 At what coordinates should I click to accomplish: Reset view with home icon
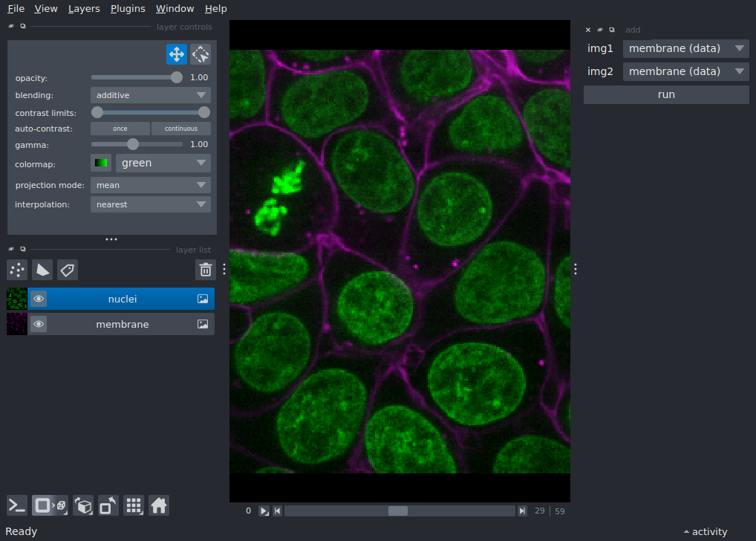[159, 506]
